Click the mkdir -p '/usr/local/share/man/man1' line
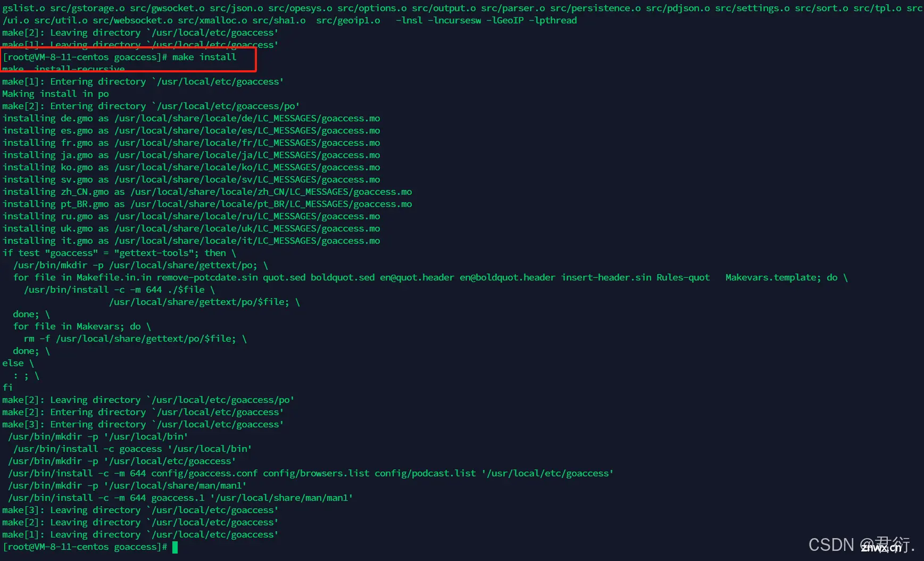This screenshot has width=924, height=561. point(127,485)
